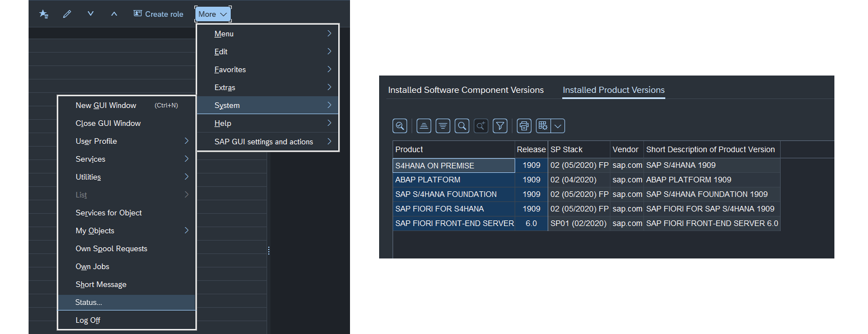Select the Details magnifier icon
868x334 pixels.
point(400,125)
